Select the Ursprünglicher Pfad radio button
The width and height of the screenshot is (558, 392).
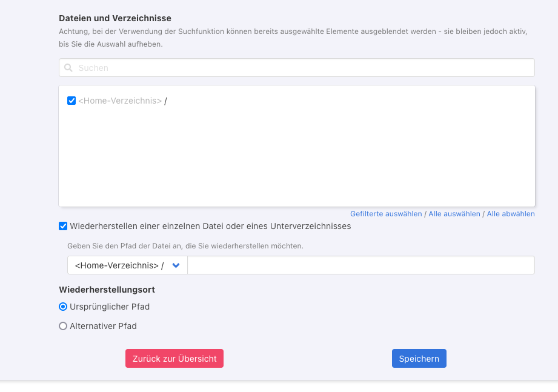point(63,307)
